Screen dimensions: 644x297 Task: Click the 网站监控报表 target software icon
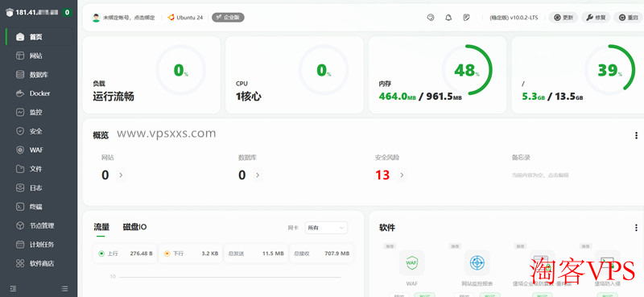(477, 262)
